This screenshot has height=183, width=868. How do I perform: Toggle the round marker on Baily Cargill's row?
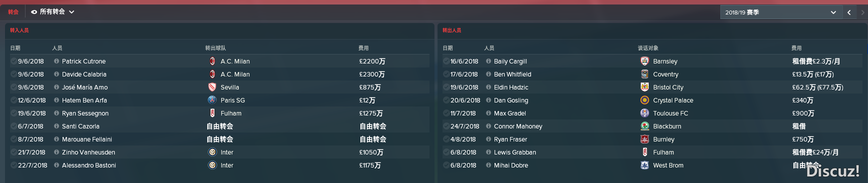tap(446, 61)
